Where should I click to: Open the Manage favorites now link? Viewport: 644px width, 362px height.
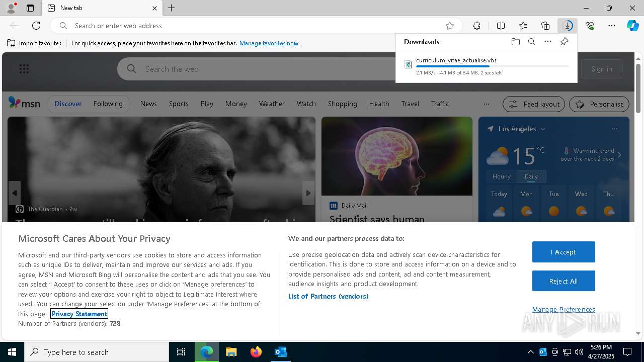(269, 43)
